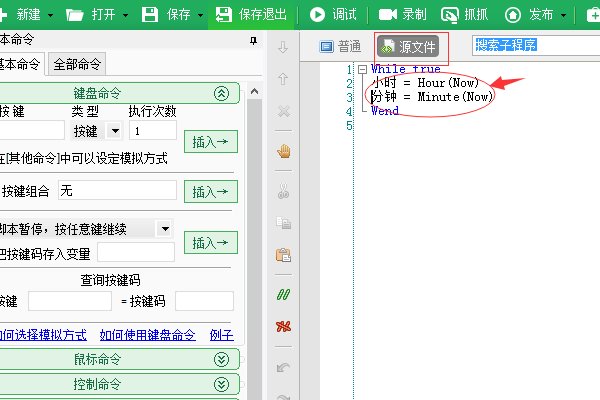Screen dimensions: 600x400
Task: Click the Wend code line
Action: click(385, 111)
